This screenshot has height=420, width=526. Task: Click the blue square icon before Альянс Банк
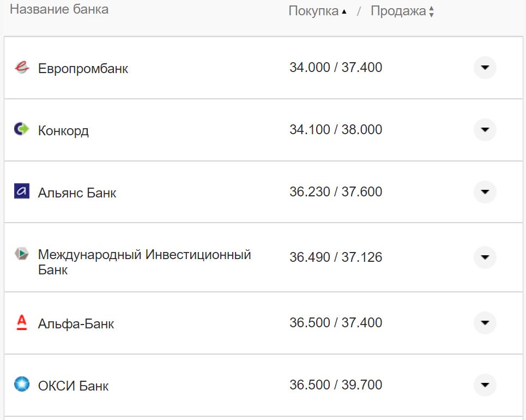20,192
